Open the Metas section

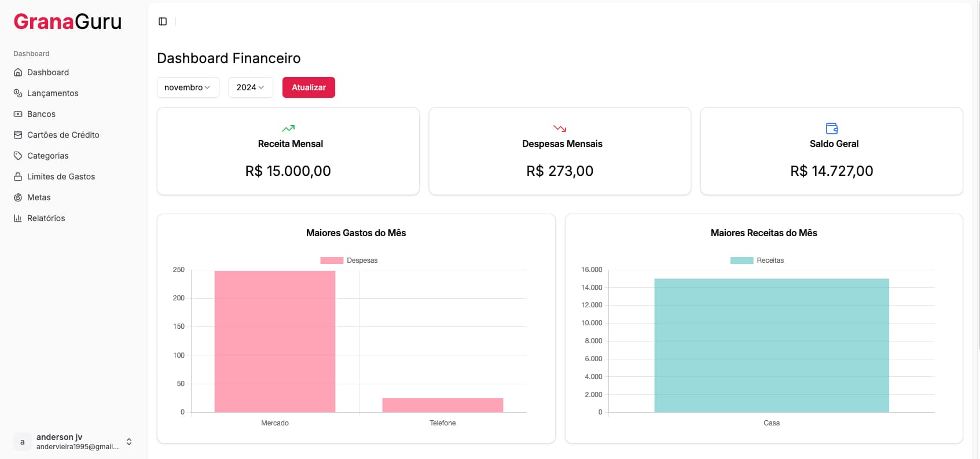click(74, 197)
